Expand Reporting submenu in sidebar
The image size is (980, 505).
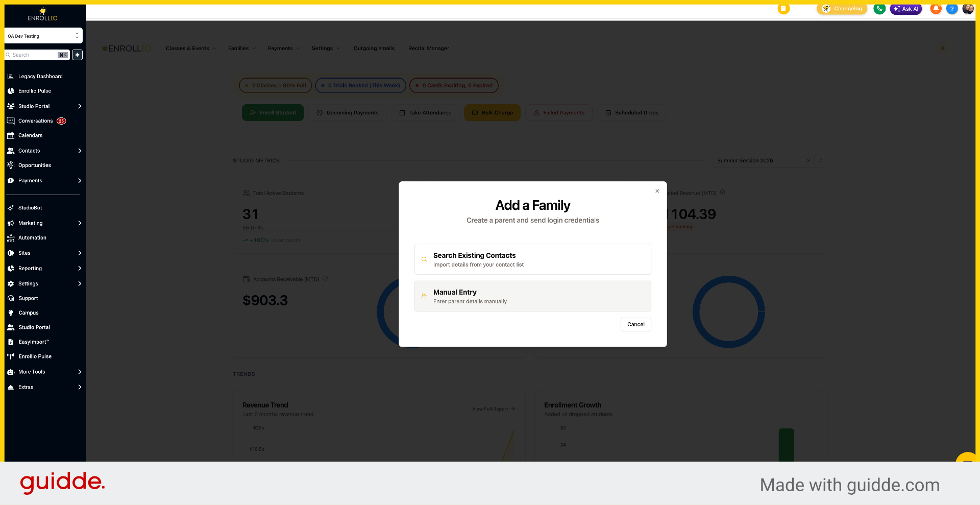(80, 269)
